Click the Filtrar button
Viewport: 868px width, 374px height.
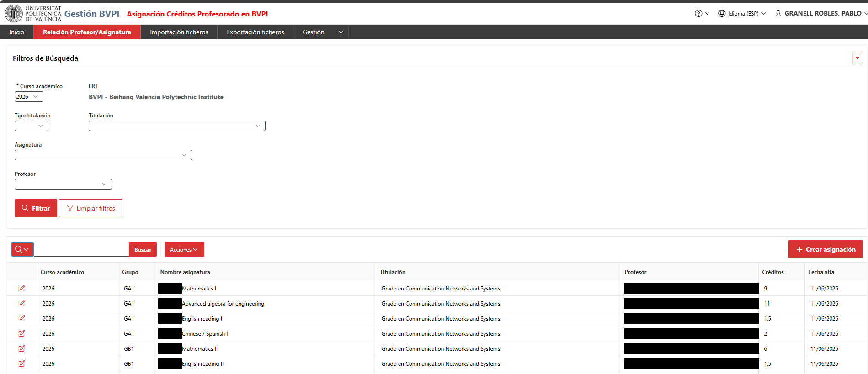point(36,208)
